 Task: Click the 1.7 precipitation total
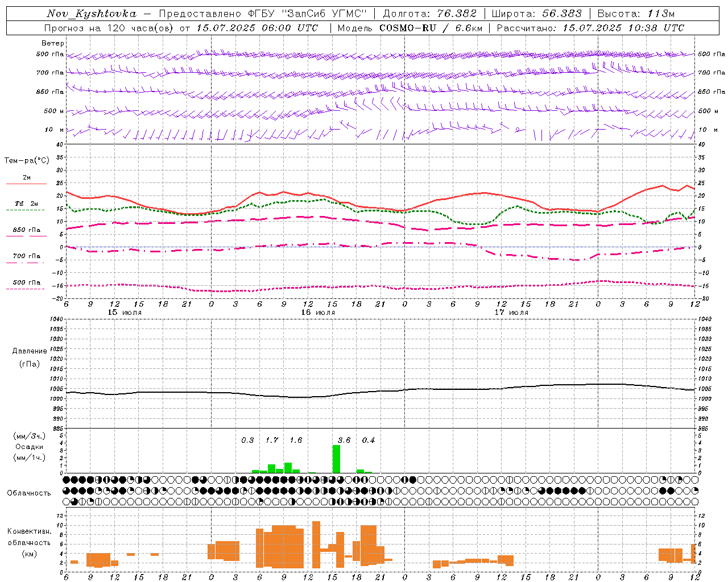pyautogui.click(x=272, y=440)
